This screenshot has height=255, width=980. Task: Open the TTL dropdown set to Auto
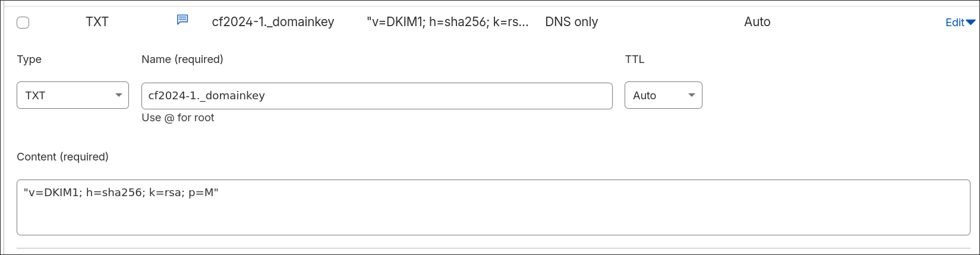coord(663,95)
